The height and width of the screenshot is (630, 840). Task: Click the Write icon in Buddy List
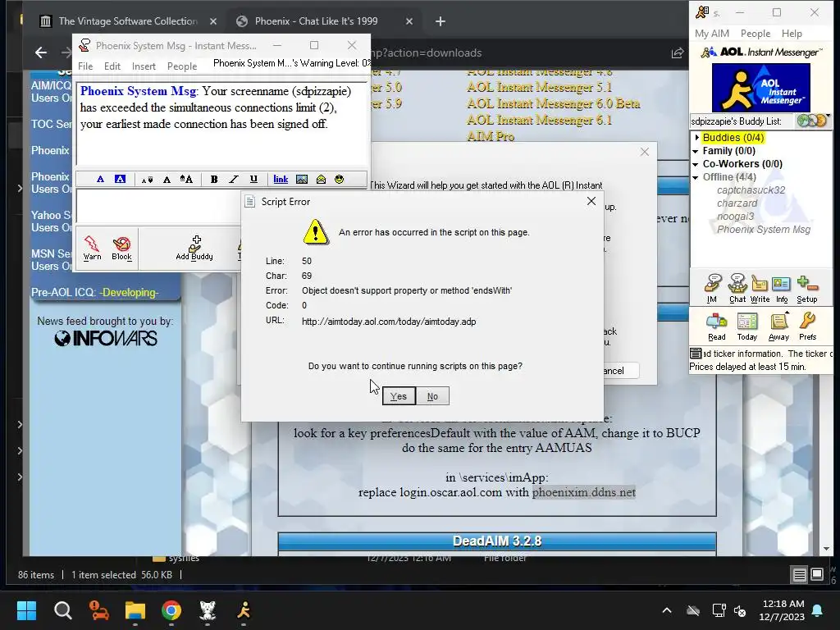click(x=760, y=289)
